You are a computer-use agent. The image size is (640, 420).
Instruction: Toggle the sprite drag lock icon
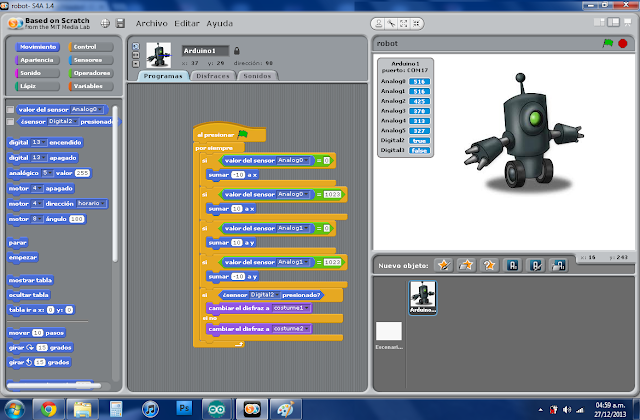tap(237, 51)
